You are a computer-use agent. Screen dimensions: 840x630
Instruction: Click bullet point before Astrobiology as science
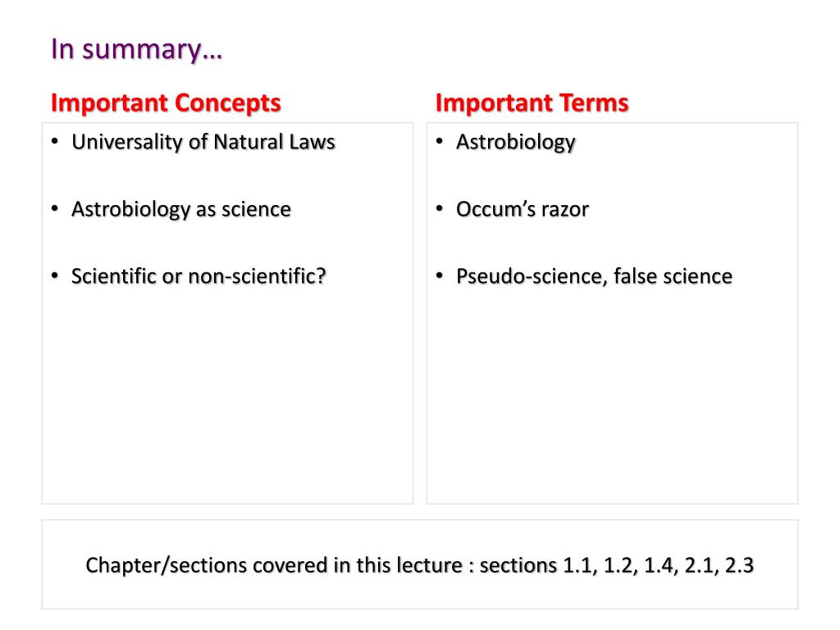point(55,208)
